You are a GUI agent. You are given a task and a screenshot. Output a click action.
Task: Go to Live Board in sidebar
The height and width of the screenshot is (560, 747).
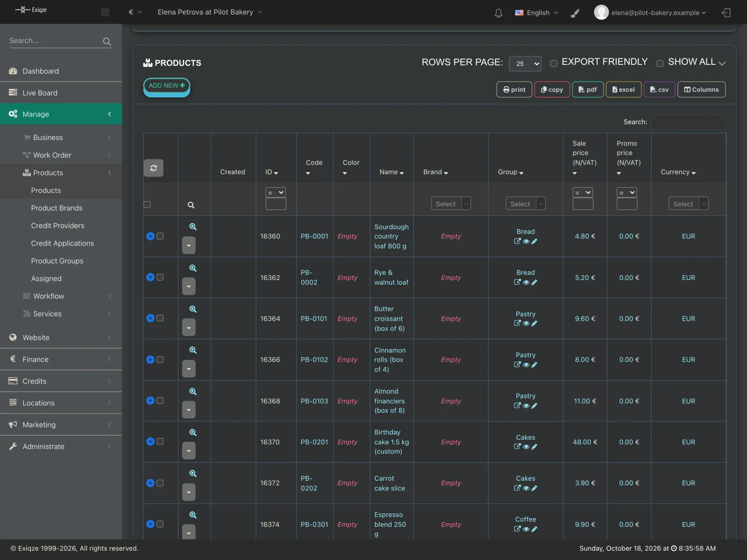(40, 93)
